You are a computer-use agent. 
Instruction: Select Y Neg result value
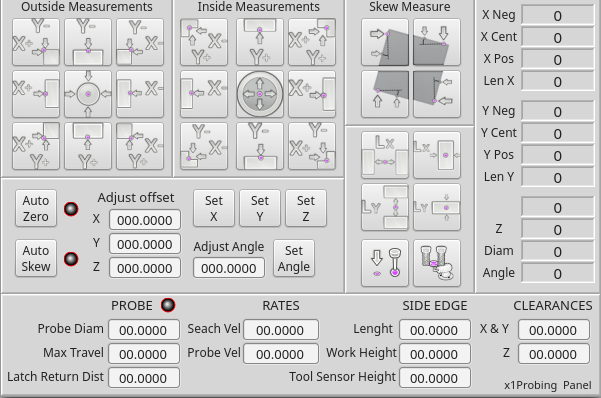pyautogui.click(x=558, y=111)
